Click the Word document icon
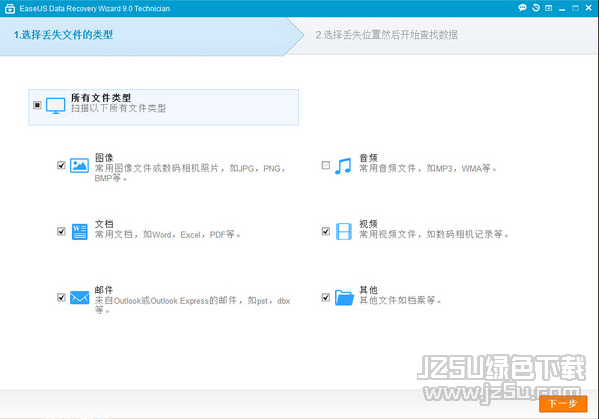The height and width of the screenshot is (419, 599). tap(79, 231)
